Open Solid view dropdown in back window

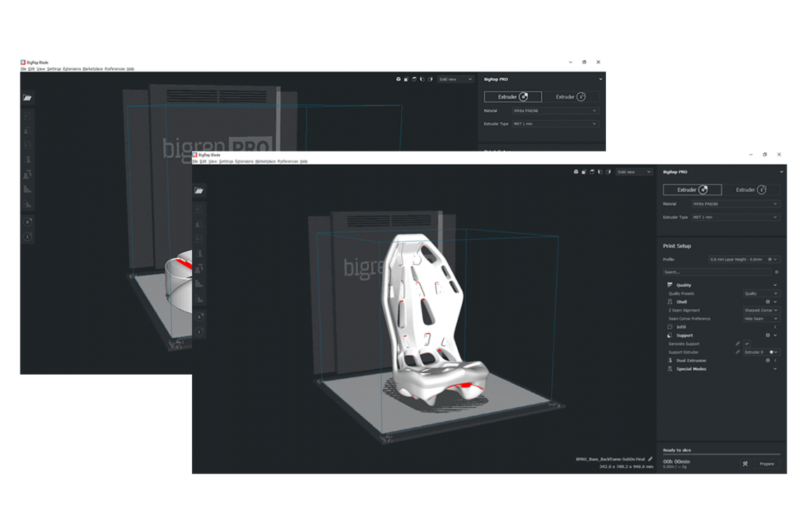coord(456,79)
